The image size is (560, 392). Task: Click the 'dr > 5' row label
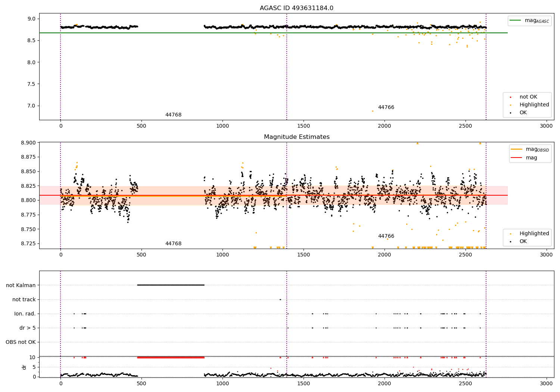point(27,328)
